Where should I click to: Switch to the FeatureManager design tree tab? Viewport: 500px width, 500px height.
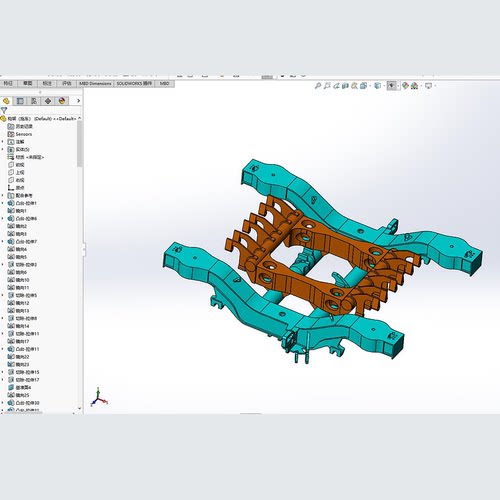(6, 101)
